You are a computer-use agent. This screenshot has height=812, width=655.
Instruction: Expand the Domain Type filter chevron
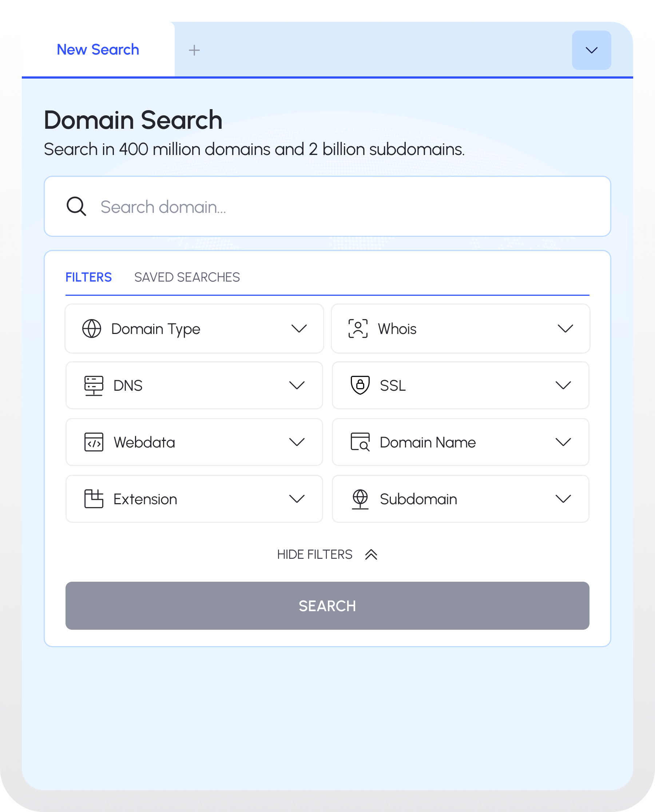point(299,329)
